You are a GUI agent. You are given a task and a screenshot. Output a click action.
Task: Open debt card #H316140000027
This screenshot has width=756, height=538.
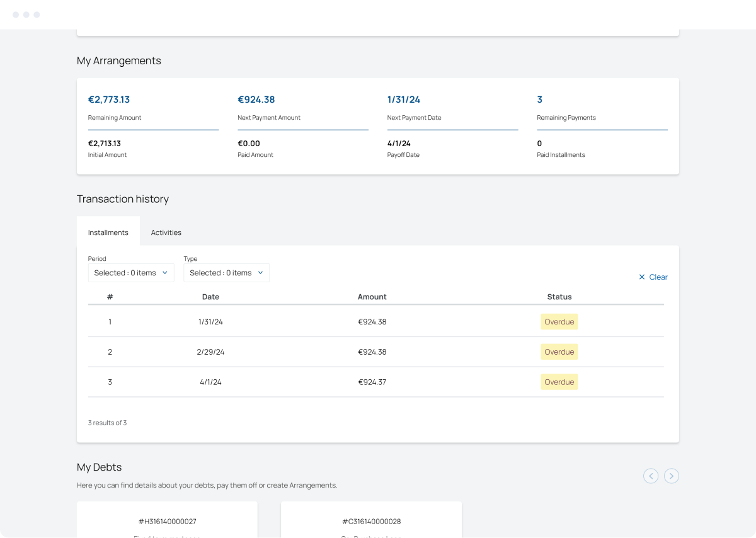click(x=167, y=522)
